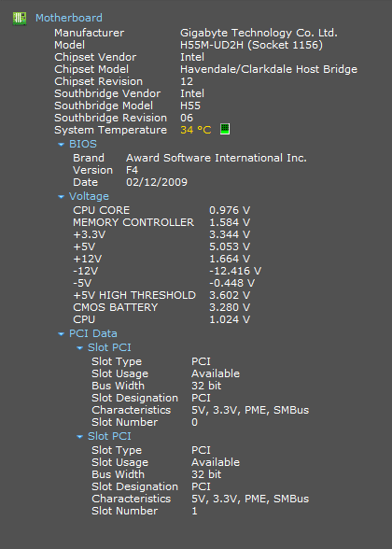Image resolution: width=392 pixels, height=549 pixels.
Task: Select the BIOS Date 02/12/2009 value
Action: click(157, 182)
